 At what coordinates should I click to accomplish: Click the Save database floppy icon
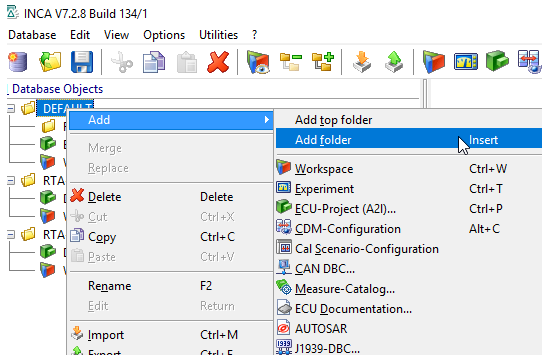click(82, 62)
